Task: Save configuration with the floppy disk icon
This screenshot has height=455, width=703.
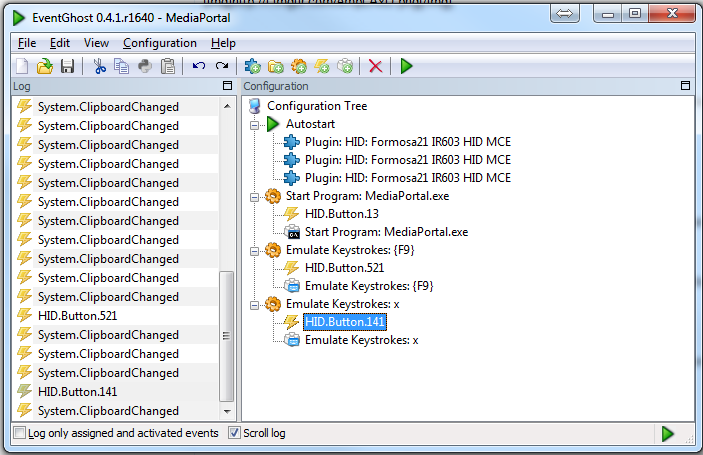Action: click(67, 66)
